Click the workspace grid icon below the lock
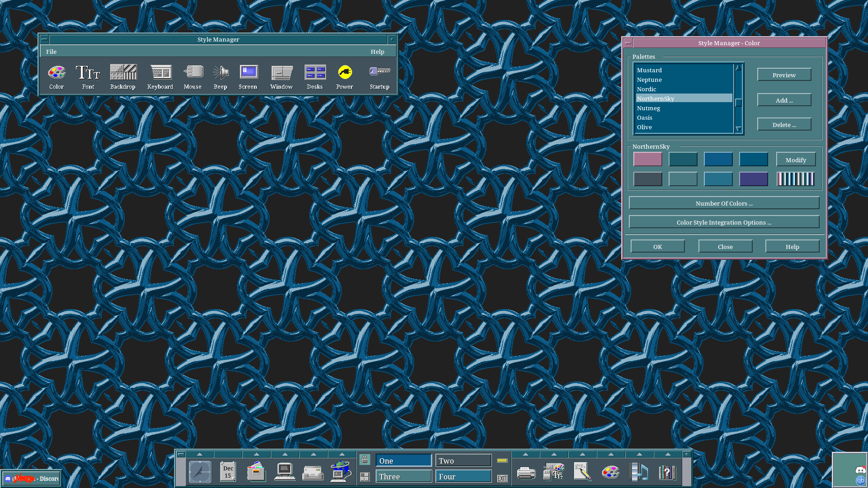Screen dimensions: 868x488 365,477
